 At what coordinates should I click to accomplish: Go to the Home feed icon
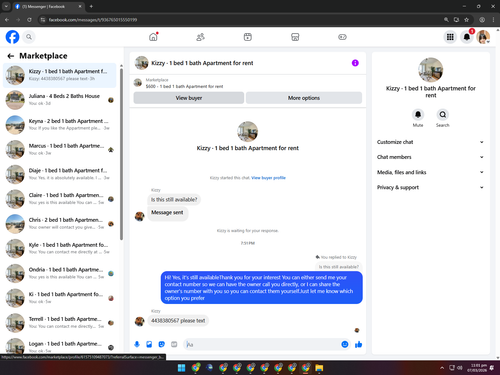click(153, 37)
